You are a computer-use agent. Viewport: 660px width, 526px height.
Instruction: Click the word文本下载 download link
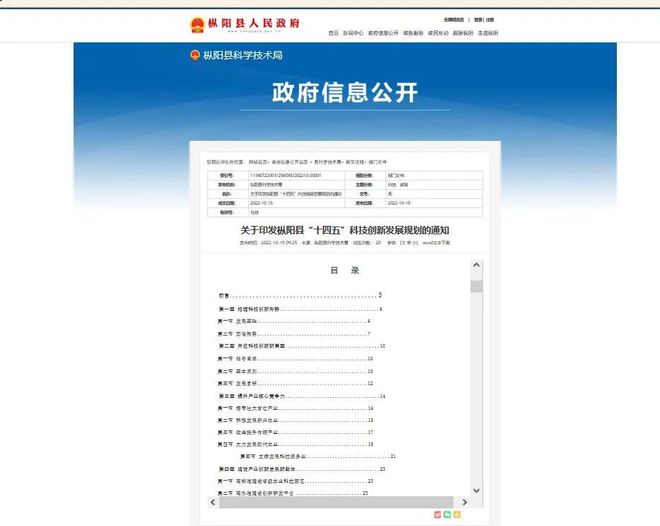436,243
